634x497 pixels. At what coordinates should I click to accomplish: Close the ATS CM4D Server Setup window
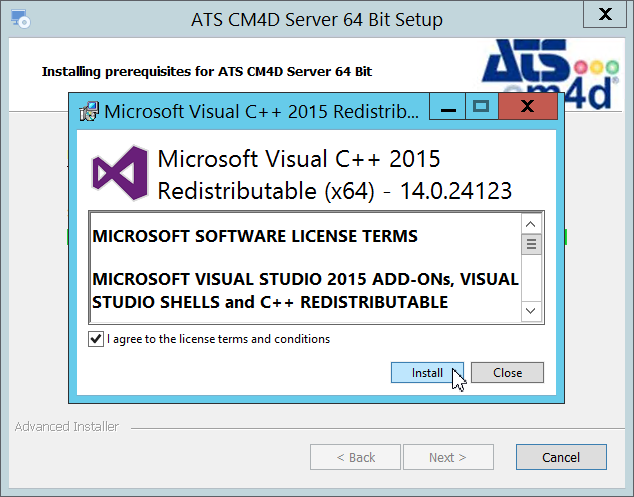605,15
